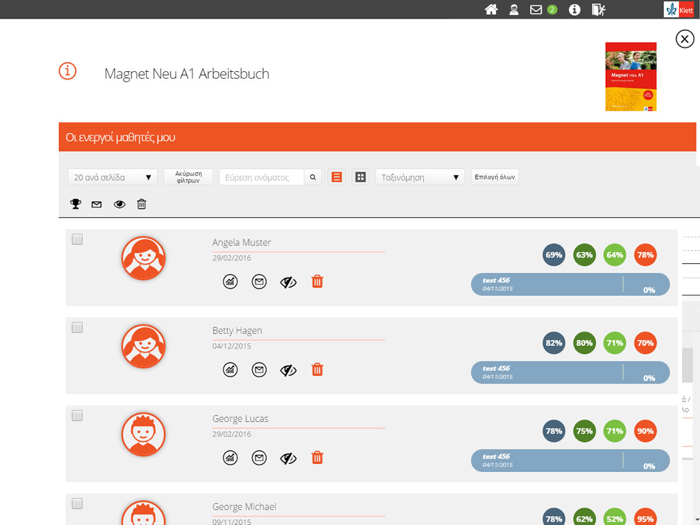The height and width of the screenshot is (525, 700).
Task: Click the green notification badge showing 2
Action: (552, 9)
